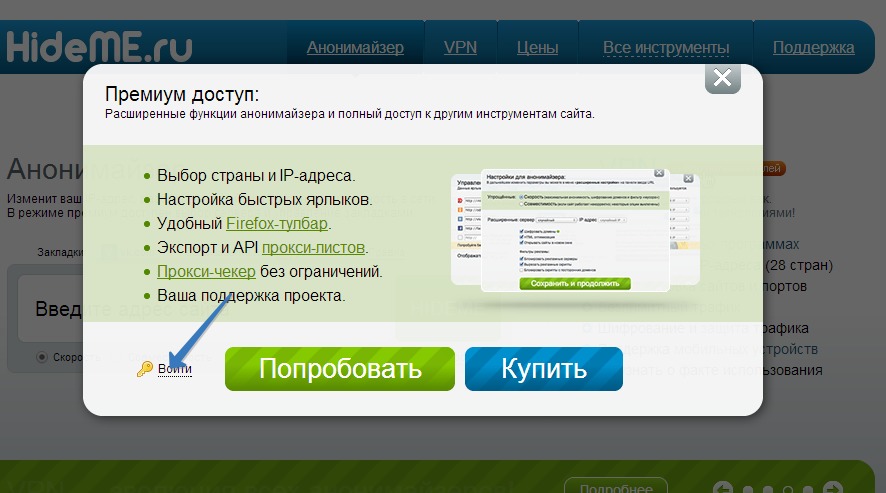
Task: Click the HideME.ru logo
Action: click(x=99, y=46)
